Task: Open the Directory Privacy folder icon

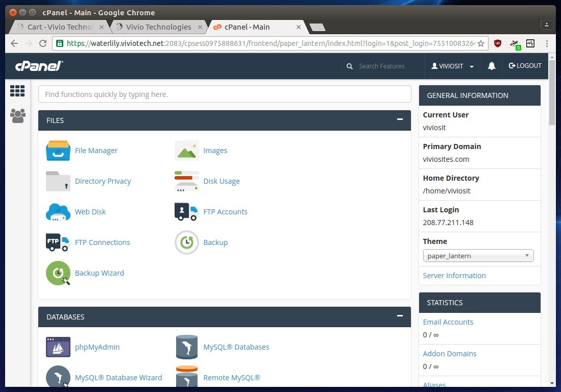Action: 58,181
